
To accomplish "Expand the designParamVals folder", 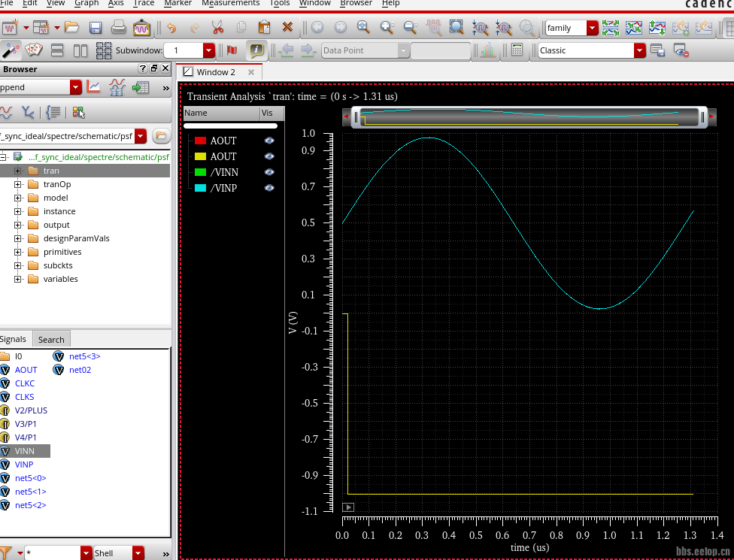I will (17, 238).
